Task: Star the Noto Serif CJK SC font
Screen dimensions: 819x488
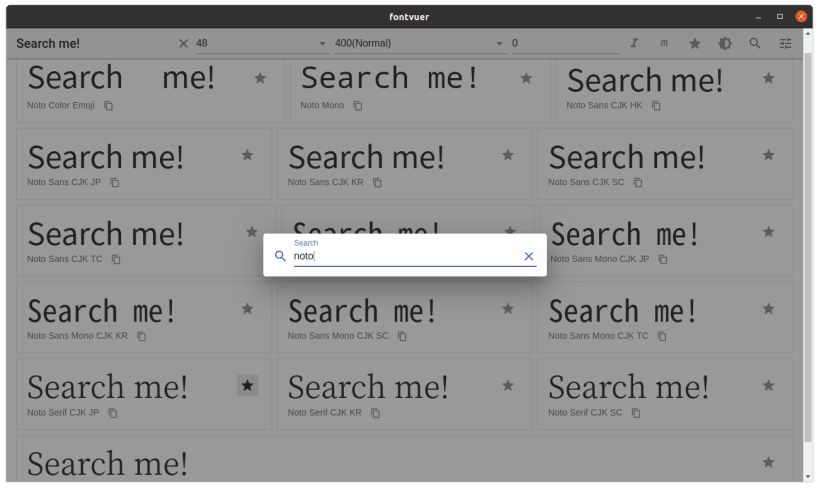Action: pos(768,386)
